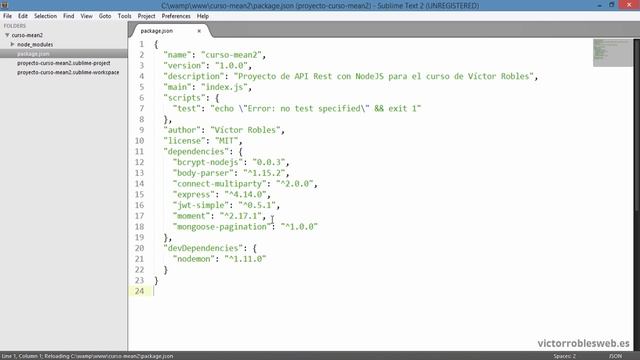Click the "body-parser" dependency

tap(203, 173)
